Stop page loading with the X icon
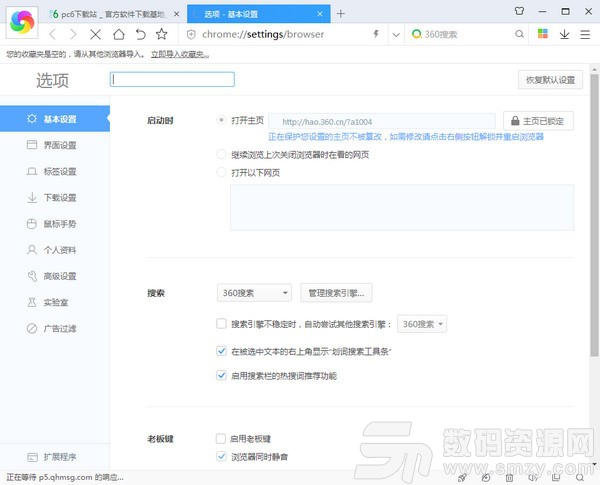600x485 pixels. tap(97, 34)
